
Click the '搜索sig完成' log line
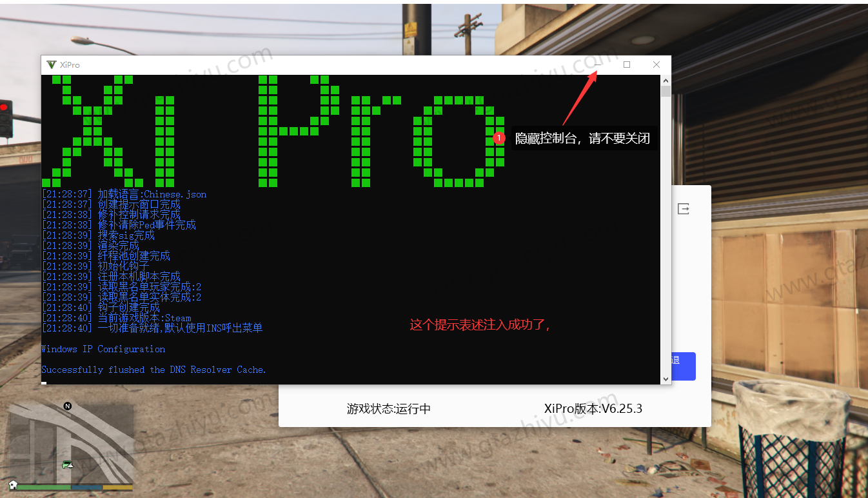click(x=98, y=235)
